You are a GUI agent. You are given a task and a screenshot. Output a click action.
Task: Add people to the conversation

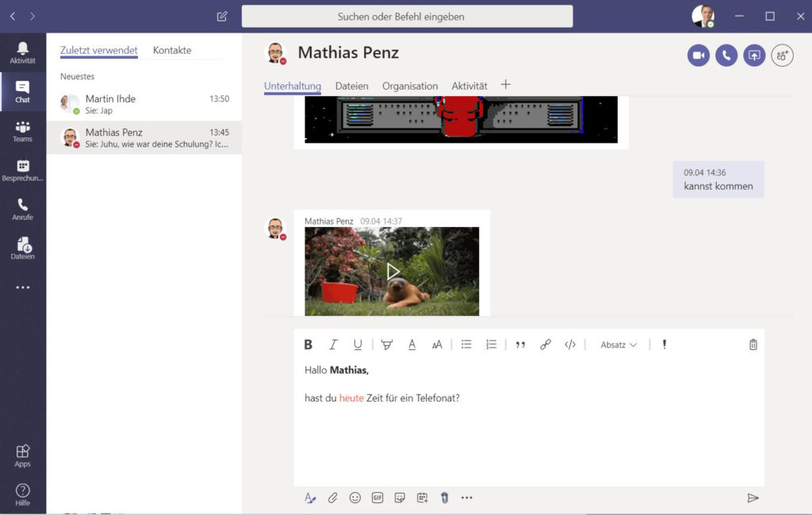click(x=783, y=56)
